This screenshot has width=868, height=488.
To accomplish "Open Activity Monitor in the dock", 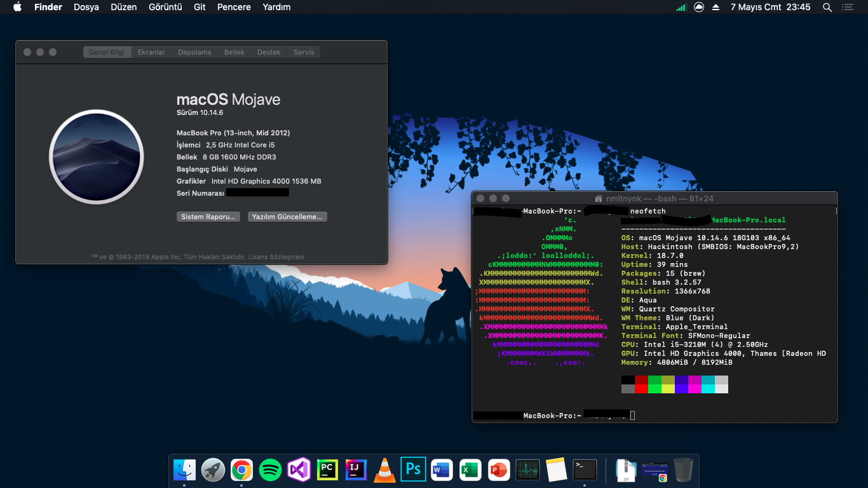I will pos(527,470).
